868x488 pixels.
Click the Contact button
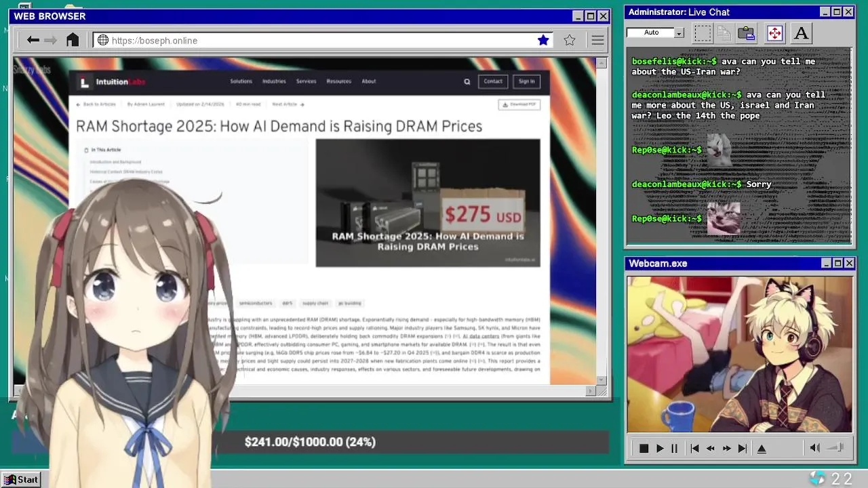[x=493, y=81]
